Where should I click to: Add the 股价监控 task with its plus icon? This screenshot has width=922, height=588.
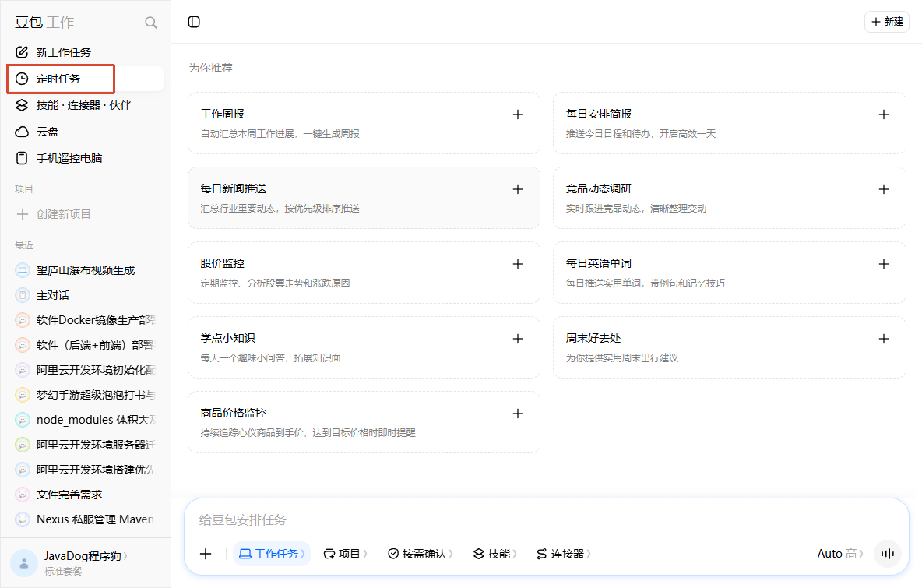(x=517, y=264)
